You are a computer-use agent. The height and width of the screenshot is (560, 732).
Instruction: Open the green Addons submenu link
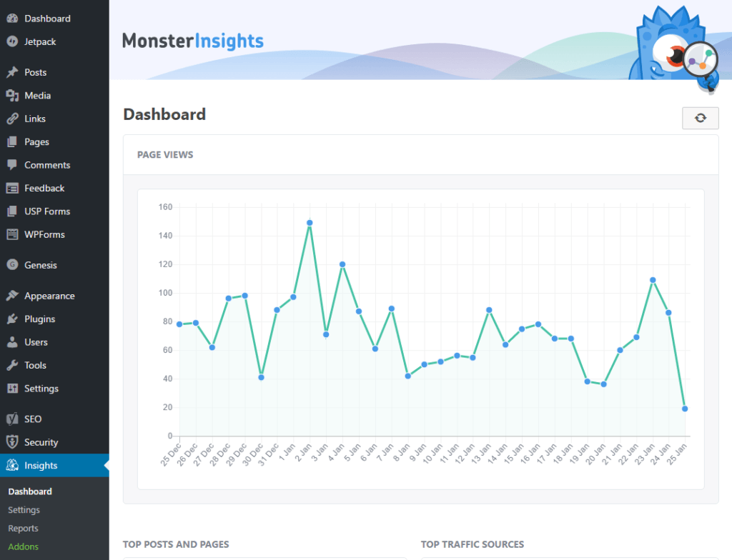[24, 547]
